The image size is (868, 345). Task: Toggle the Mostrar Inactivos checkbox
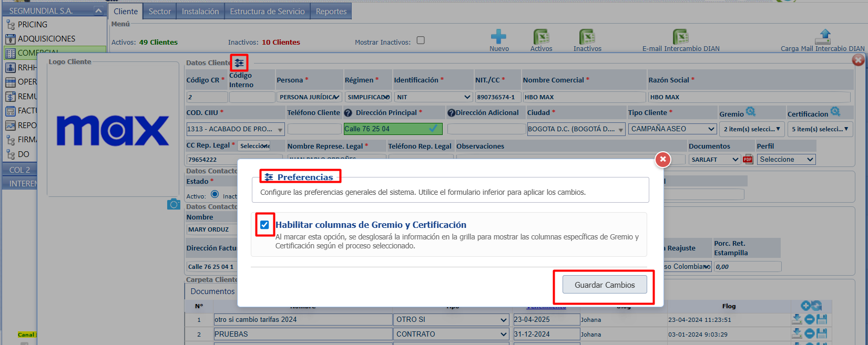click(421, 40)
